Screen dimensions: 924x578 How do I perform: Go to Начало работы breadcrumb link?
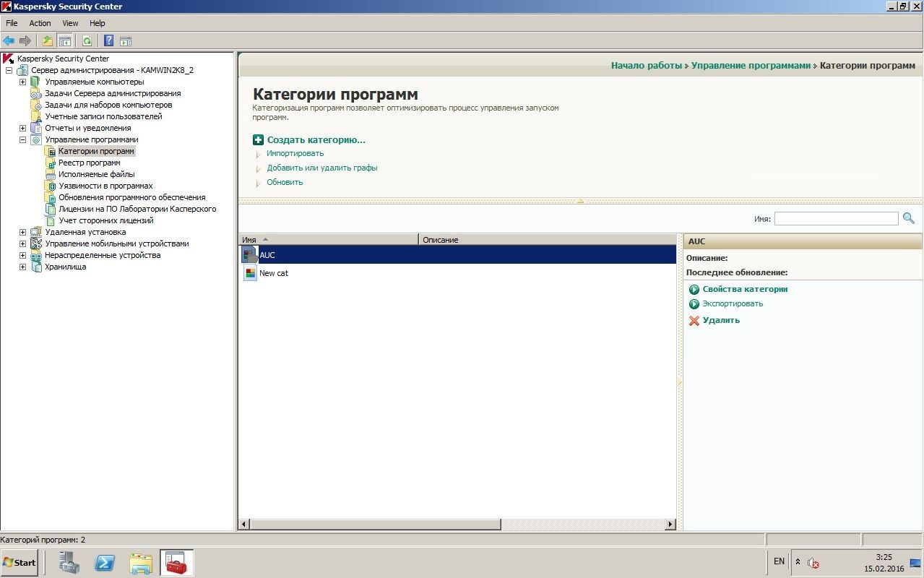[x=647, y=66]
